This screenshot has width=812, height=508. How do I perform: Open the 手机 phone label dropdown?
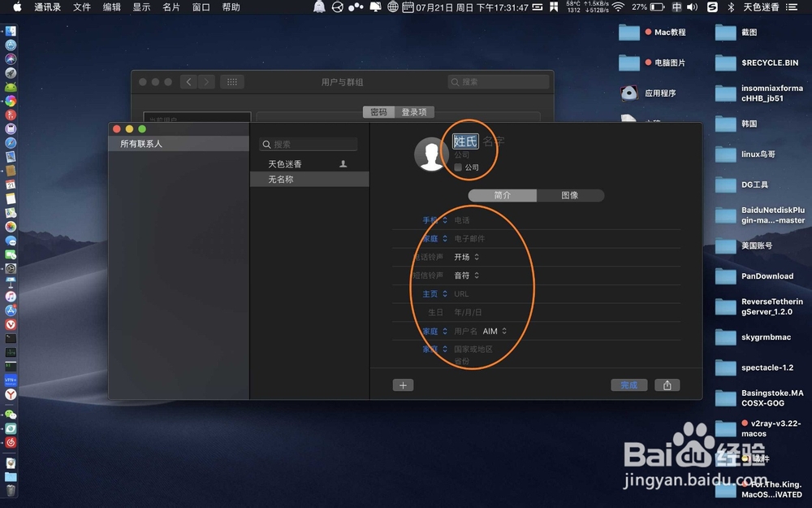point(434,220)
